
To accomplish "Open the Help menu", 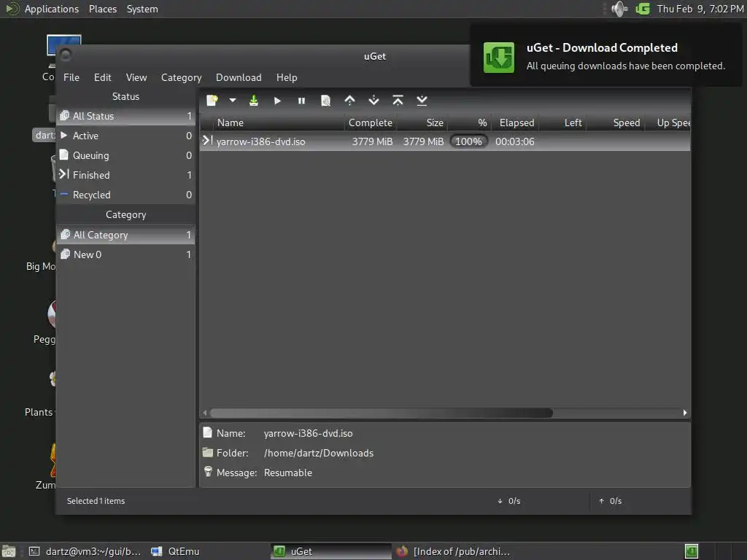I will point(287,77).
